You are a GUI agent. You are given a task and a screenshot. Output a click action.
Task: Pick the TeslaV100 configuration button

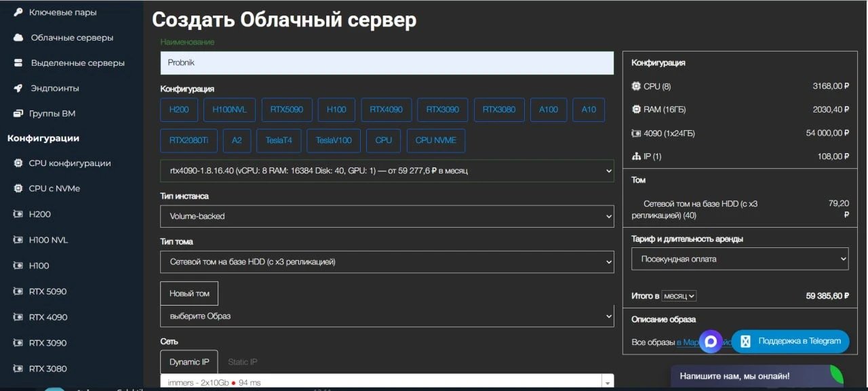pos(334,140)
